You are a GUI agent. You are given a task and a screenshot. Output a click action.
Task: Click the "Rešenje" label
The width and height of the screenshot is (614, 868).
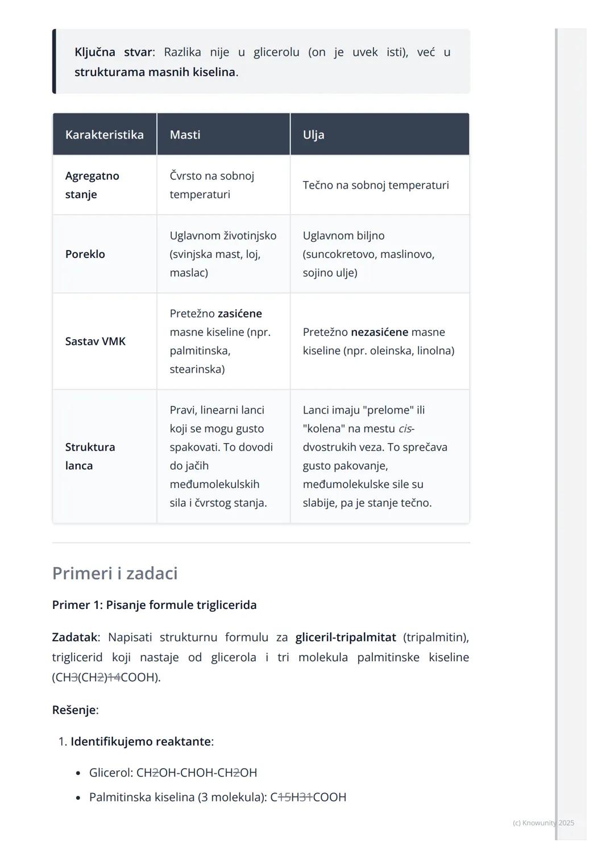click(75, 710)
